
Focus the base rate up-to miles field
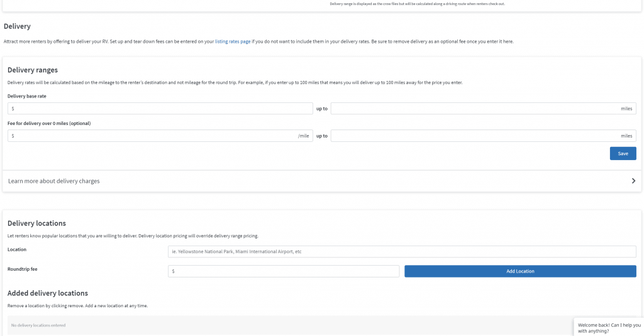click(484, 108)
